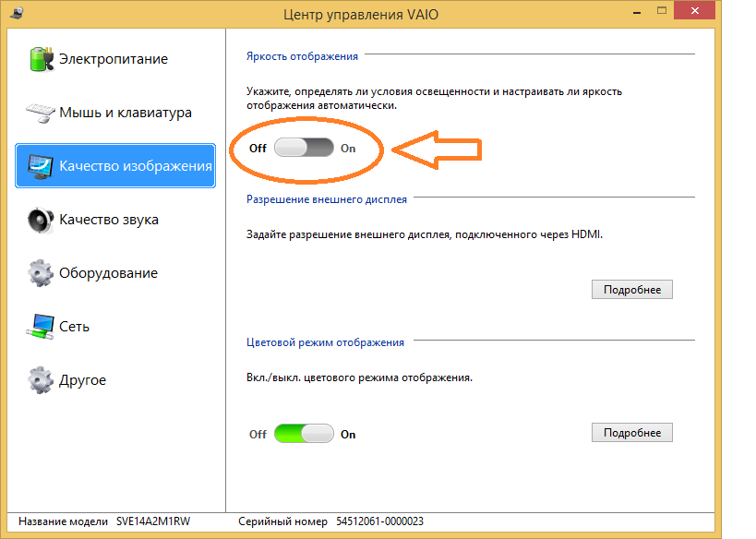Click the Разрешение внешнего дисплея heading
This screenshot has height=539, width=756.
coord(327,199)
